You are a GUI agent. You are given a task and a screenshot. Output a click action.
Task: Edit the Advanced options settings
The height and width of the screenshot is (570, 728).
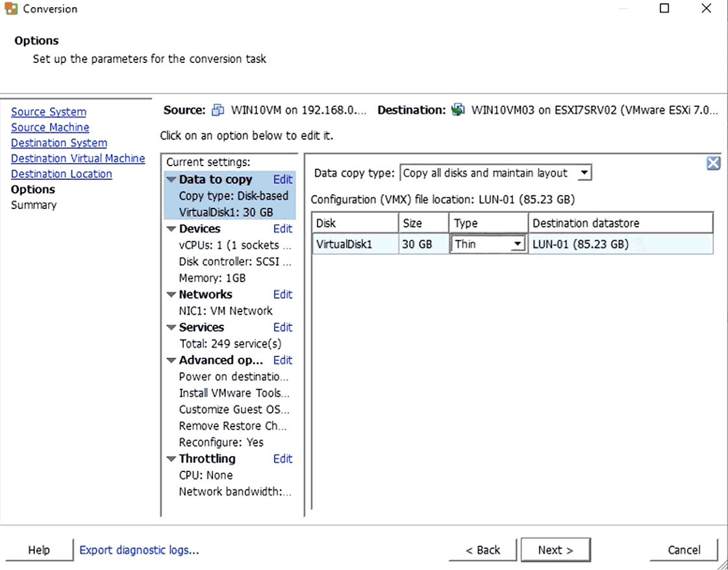282,361
